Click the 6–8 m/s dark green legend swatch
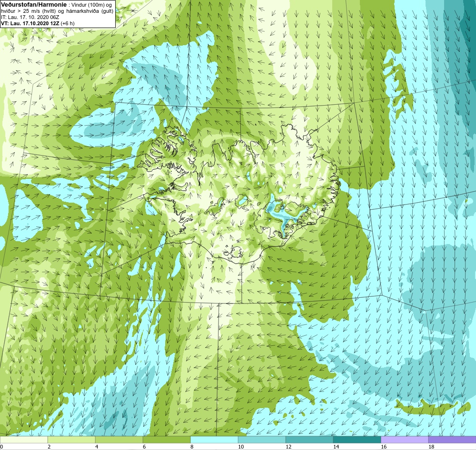Image resolution: width=476 pixels, height=450 pixels. (x=167, y=440)
